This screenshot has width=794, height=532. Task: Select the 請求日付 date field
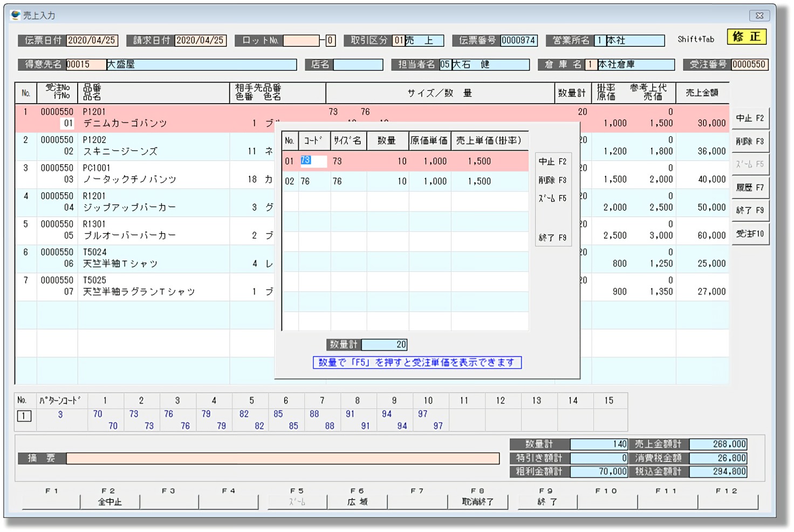coord(200,40)
